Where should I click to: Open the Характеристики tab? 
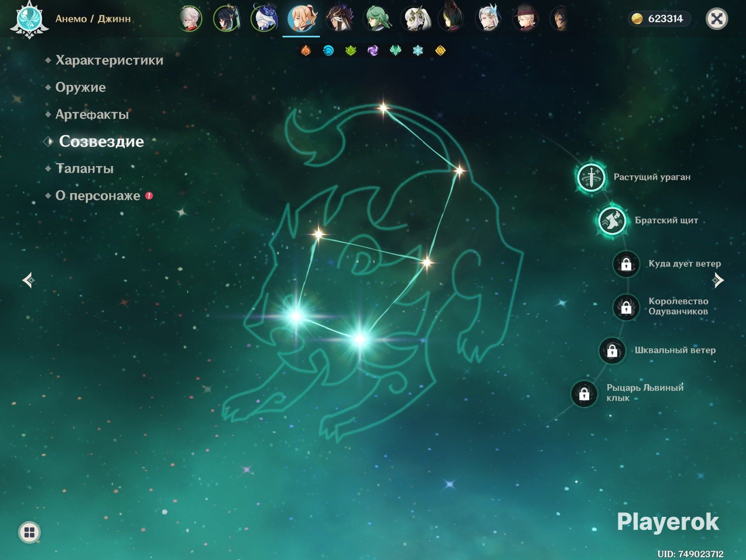tap(109, 60)
